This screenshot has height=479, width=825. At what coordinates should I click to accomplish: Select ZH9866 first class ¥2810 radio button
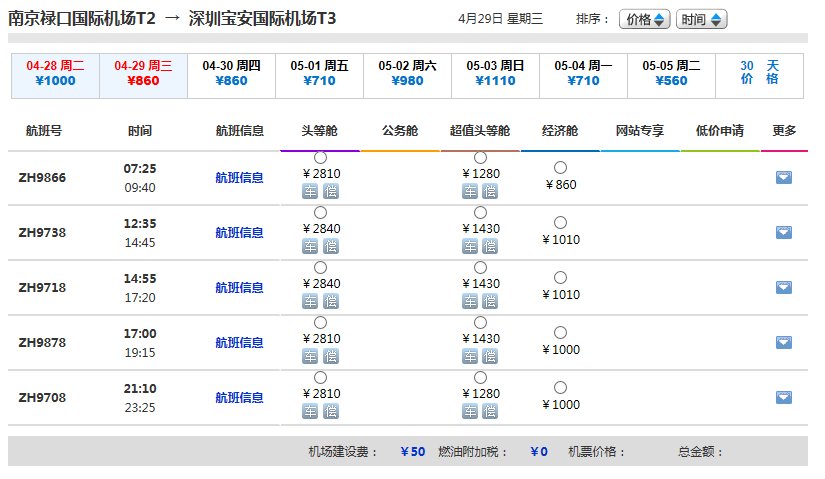pos(320,158)
